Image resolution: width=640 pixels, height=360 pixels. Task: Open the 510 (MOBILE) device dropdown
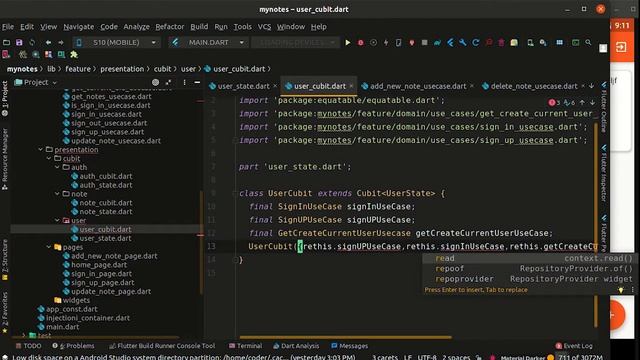pyautogui.click(x=116, y=42)
